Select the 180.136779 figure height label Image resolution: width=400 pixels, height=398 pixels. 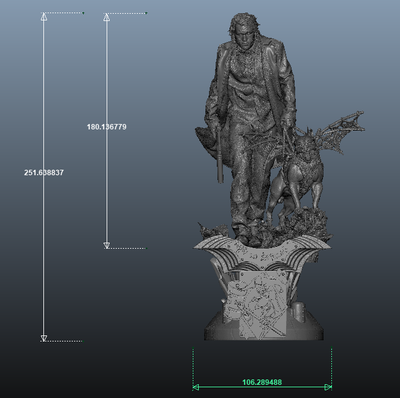[107, 127]
